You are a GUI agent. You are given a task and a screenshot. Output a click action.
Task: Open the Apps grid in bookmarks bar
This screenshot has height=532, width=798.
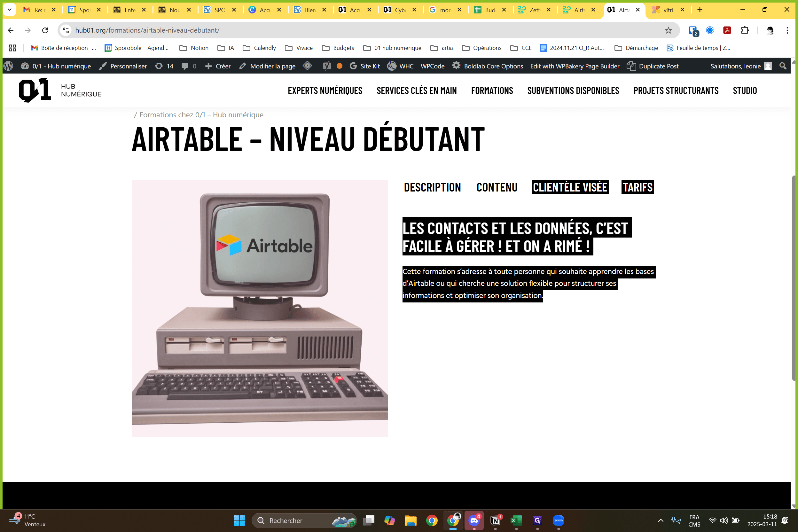click(x=12, y=48)
